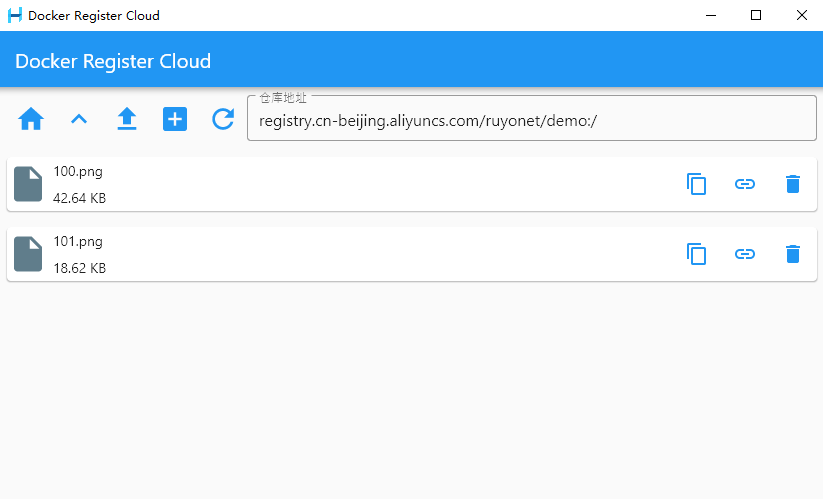Click the app logo in title bar
This screenshot has width=823, height=499.
coord(15,15)
